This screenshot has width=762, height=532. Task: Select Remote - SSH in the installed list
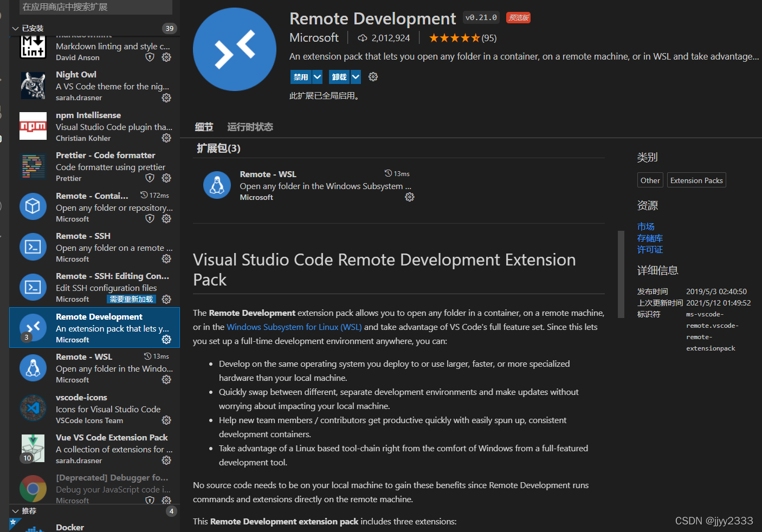(x=94, y=247)
